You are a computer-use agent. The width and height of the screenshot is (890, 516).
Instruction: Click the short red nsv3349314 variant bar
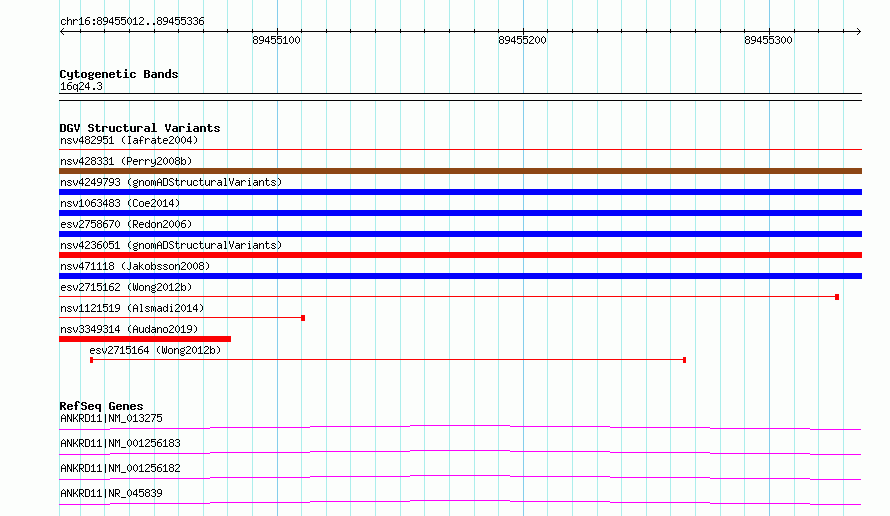(x=145, y=339)
